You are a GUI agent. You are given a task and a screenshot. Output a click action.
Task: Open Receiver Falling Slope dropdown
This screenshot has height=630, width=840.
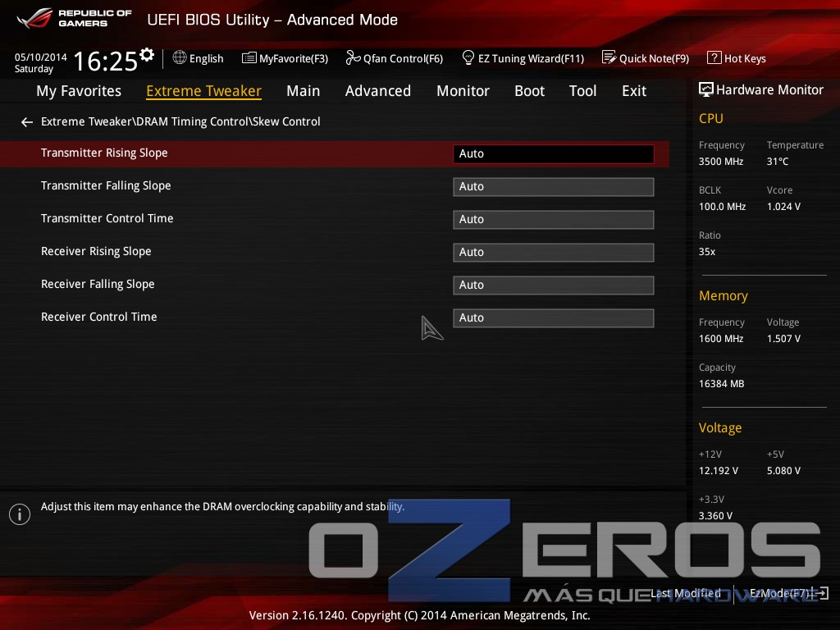click(554, 285)
